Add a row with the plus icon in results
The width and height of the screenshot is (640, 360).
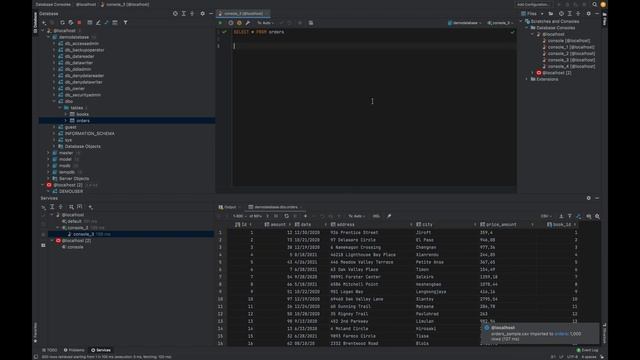click(x=305, y=216)
